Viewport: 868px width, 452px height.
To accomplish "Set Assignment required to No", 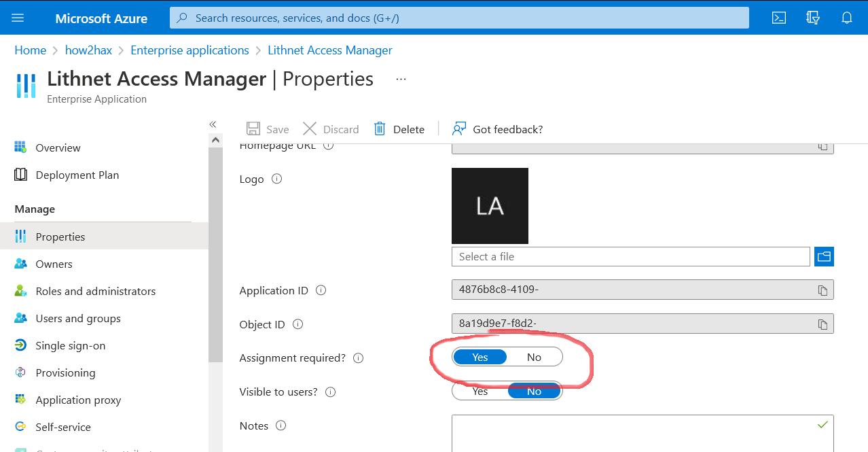I will point(534,358).
